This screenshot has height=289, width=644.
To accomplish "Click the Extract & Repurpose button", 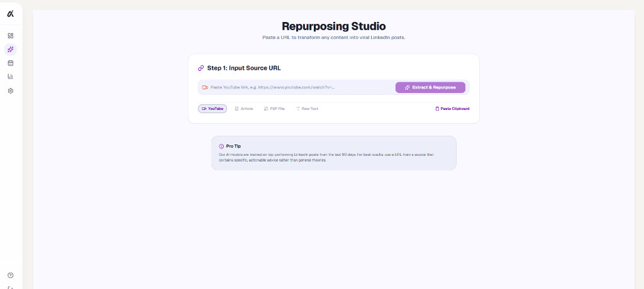I will [430, 87].
